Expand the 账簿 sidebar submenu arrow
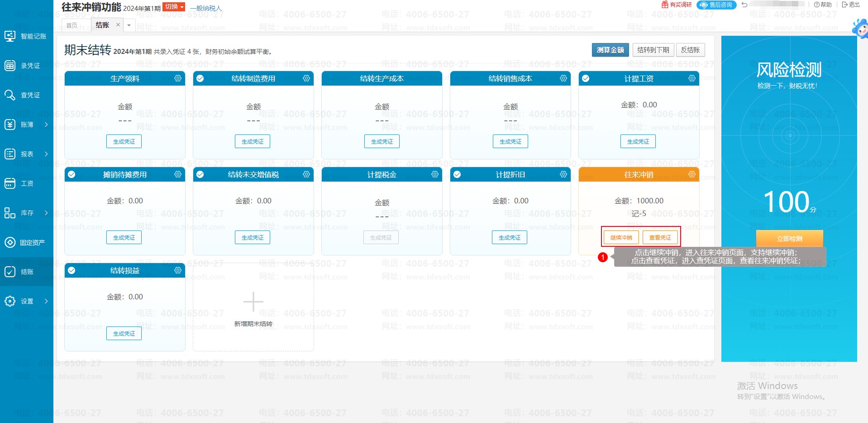The height and width of the screenshot is (423, 868). (46, 125)
